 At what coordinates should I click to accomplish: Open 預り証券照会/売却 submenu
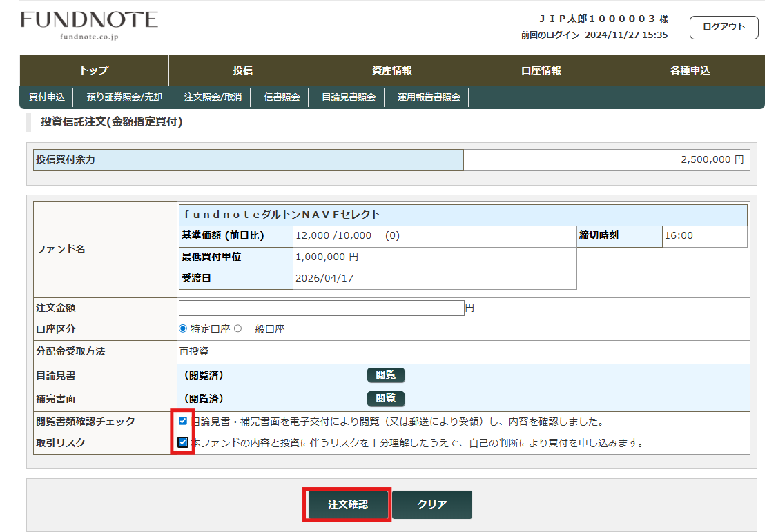(x=124, y=97)
